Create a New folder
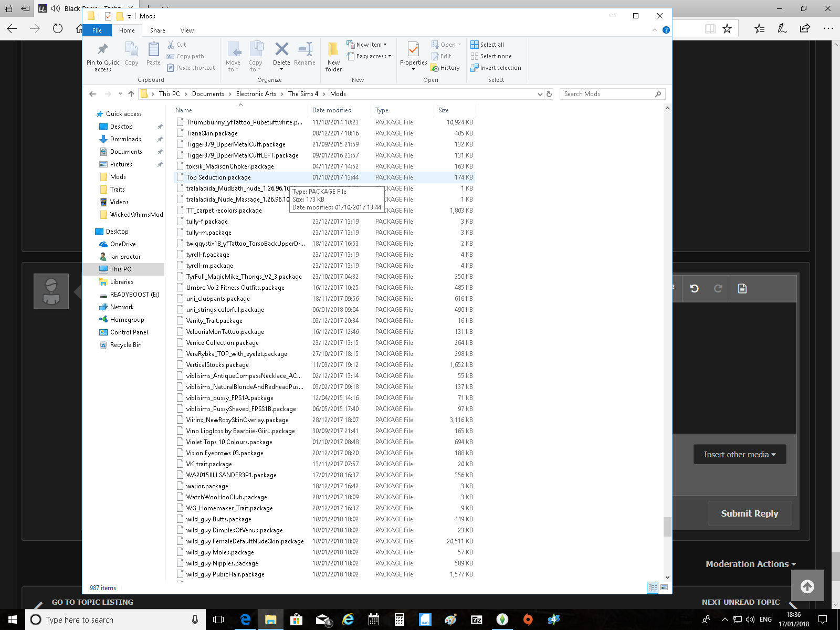Viewport: 840px width, 630px height. 333,57
